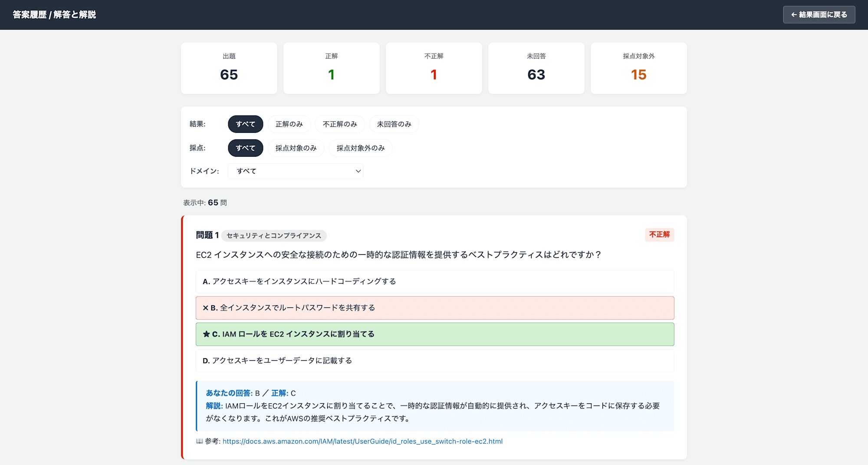Click correct option C IAM ロール
Image resolution: width=868 pixels, height=465 pixels.
click(435, 334)
